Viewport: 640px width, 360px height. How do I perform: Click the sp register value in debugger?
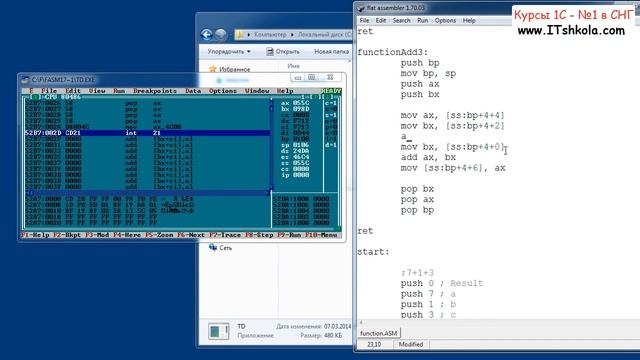301,145
